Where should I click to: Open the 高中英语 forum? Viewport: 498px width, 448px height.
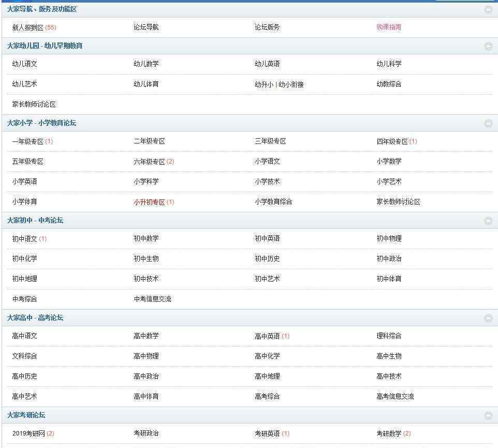[267, 336]
